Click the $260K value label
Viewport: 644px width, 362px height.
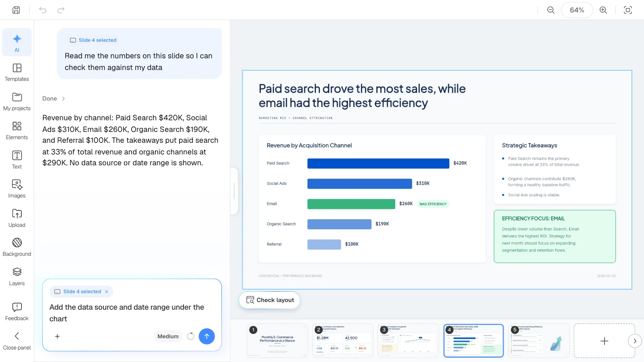(x=406, y=204)
